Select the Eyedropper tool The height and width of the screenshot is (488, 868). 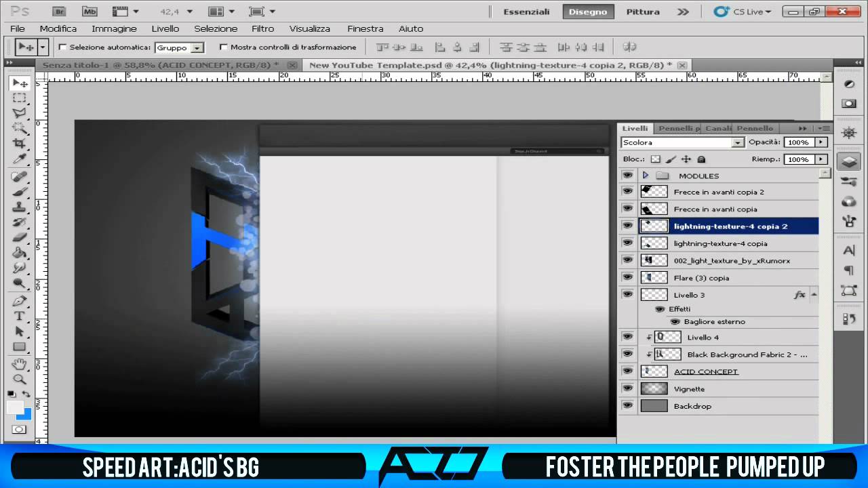coord(20,159)
